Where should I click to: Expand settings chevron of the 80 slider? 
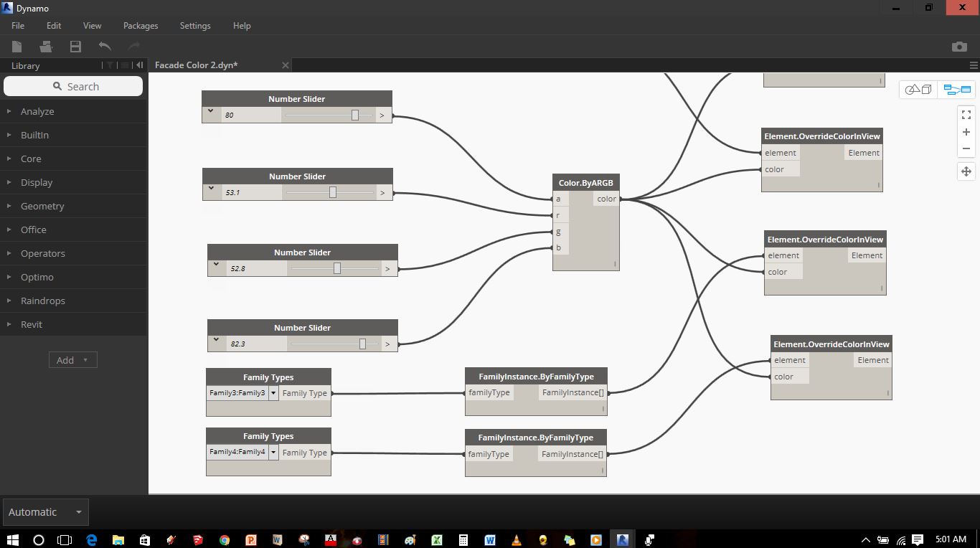[210, 111]
